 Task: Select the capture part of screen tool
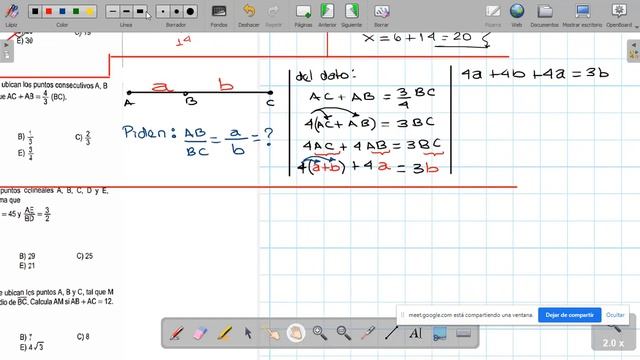[x=440, y=333]
